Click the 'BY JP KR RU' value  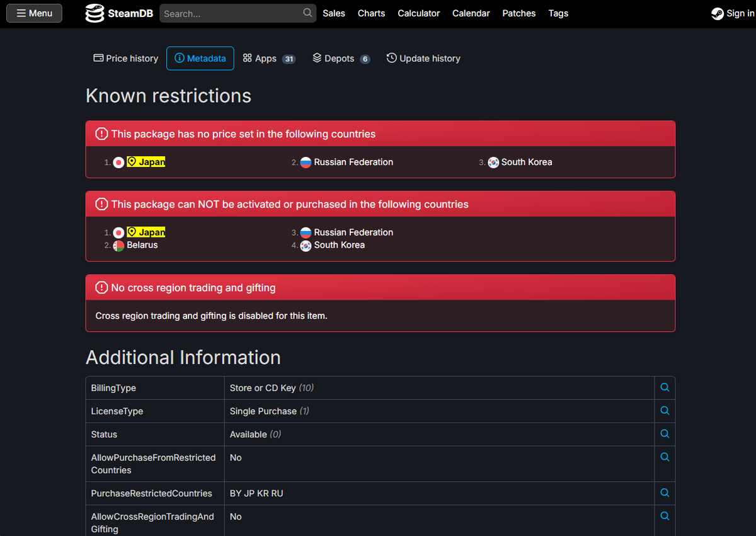point(256,493)
